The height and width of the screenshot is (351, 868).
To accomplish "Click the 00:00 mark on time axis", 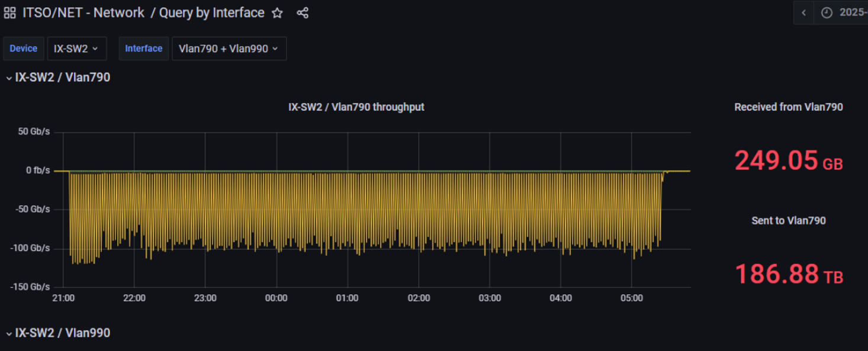I will [276, 298].
